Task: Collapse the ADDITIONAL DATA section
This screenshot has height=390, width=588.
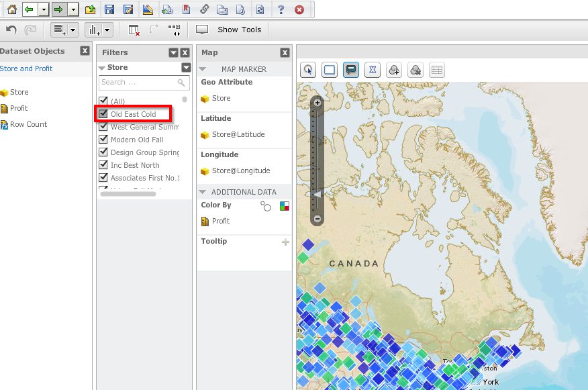Action: tap(203, 192)
